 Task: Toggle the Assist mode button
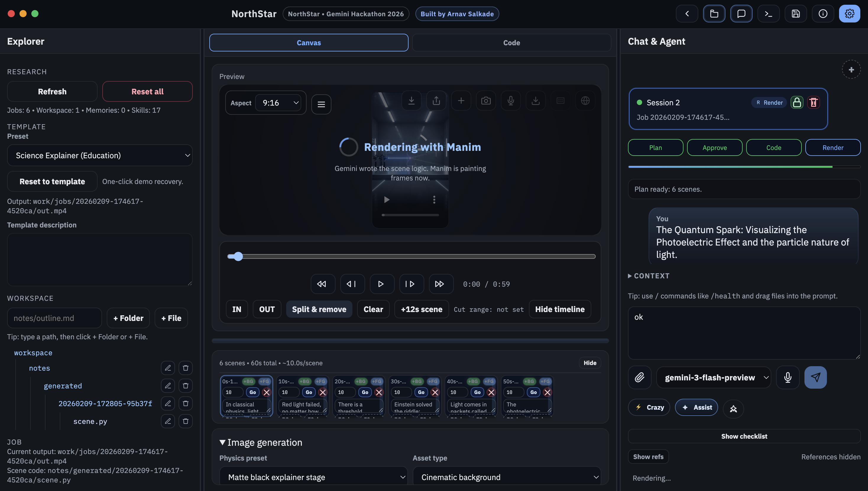[697, 407]
